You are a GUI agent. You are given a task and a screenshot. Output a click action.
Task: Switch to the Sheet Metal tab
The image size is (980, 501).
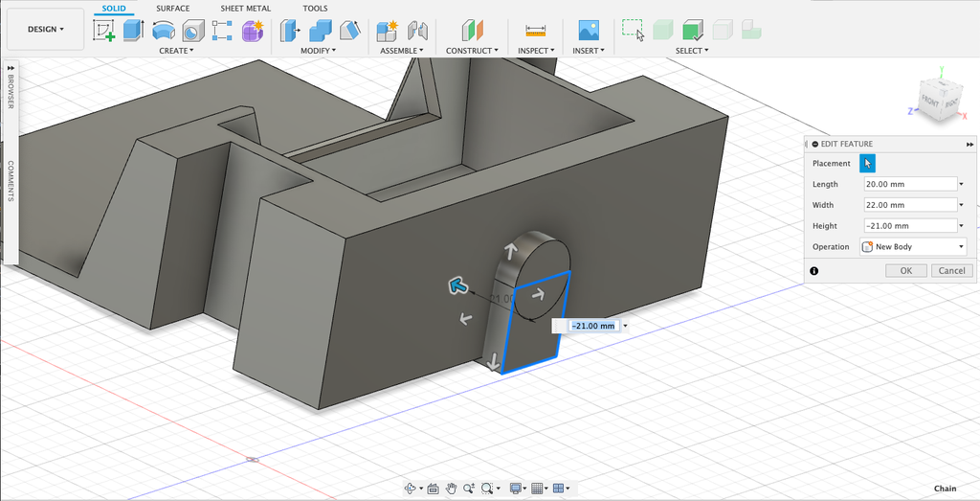245,9
